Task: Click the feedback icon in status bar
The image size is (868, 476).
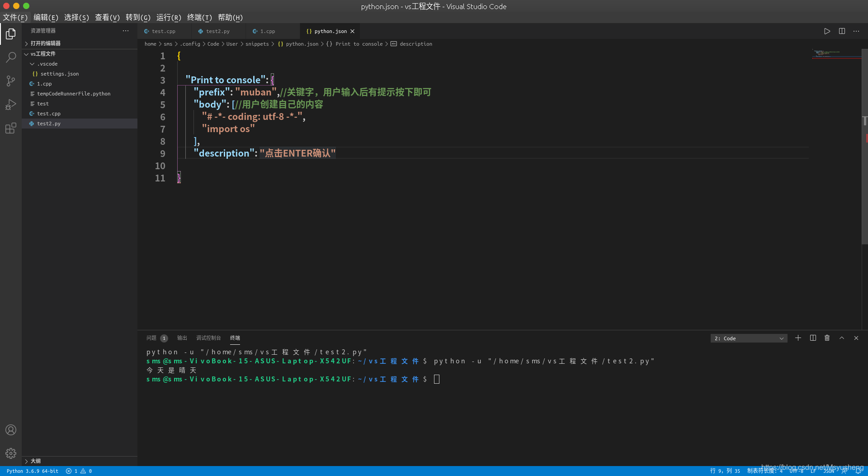Action: [x=844, y=471]
